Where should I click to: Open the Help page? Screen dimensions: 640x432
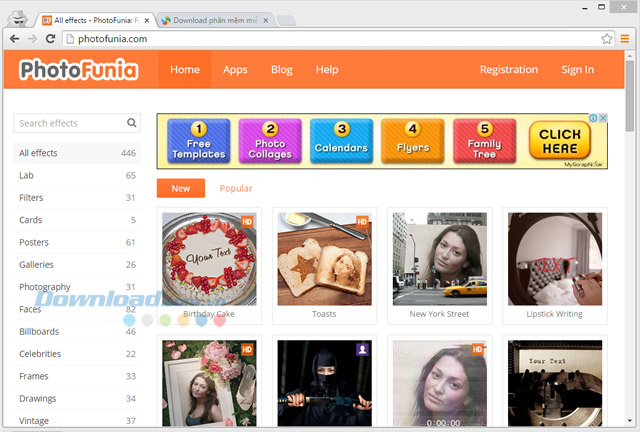[327, 69]
